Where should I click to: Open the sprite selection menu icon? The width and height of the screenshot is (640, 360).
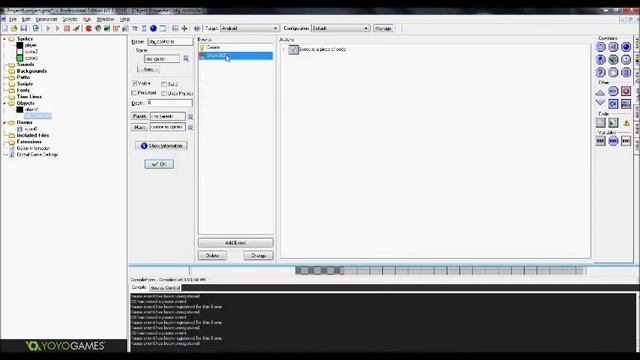point(186,59)
